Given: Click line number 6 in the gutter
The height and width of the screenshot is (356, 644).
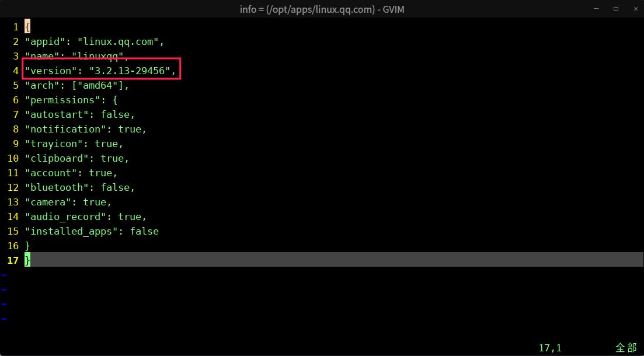Looking at the screenshot, I should tap(16, 100).
